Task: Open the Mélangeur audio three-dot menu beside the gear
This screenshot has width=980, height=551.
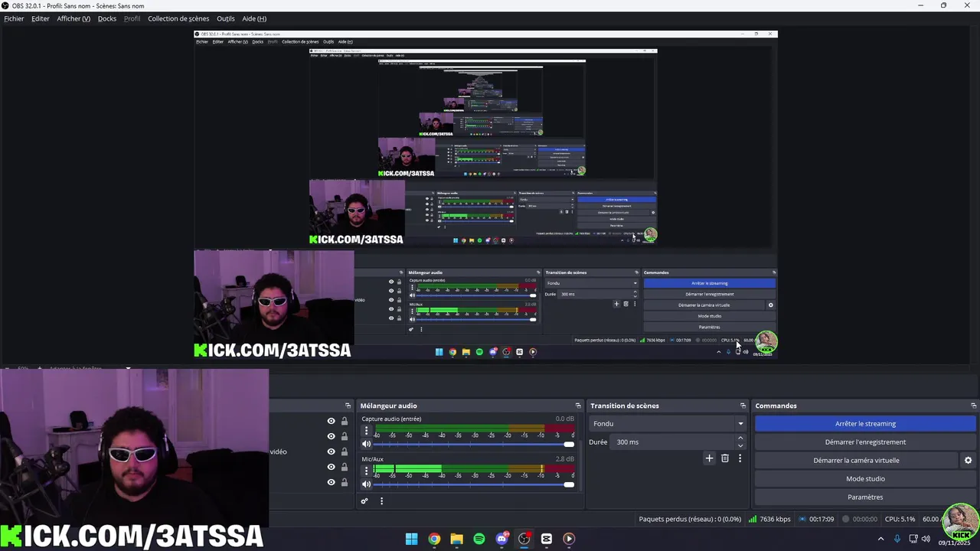Action: coord(381,501)
